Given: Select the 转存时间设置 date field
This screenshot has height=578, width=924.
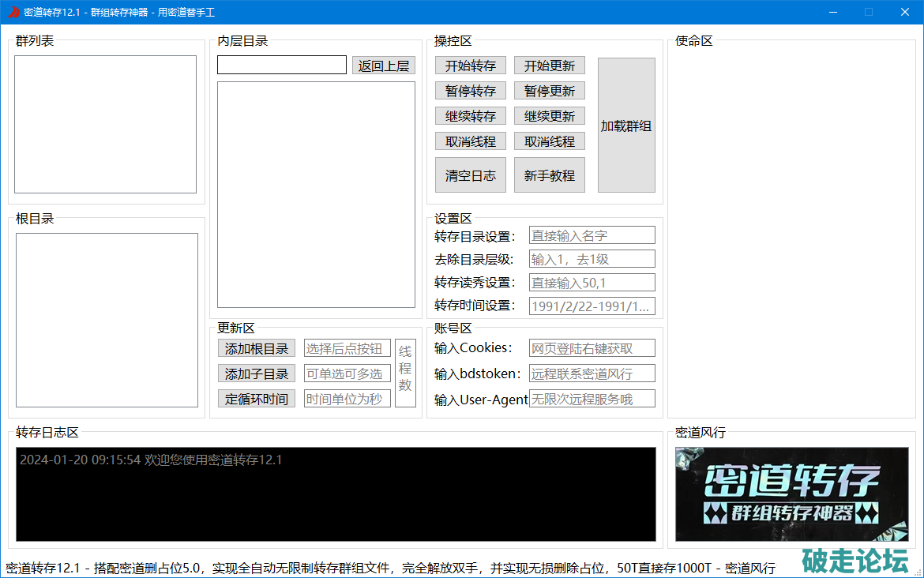Looking at the screenshot, I should pos(592,306).
